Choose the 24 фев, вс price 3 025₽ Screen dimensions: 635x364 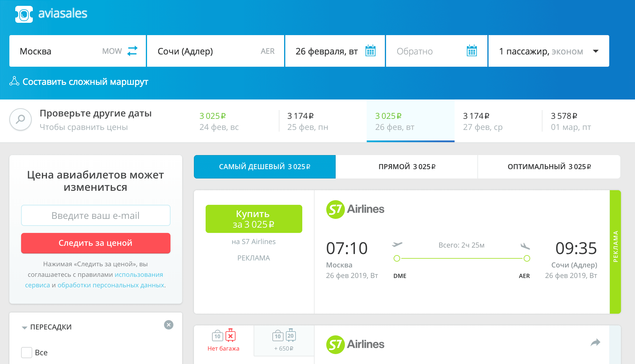(x=234, y=121)
